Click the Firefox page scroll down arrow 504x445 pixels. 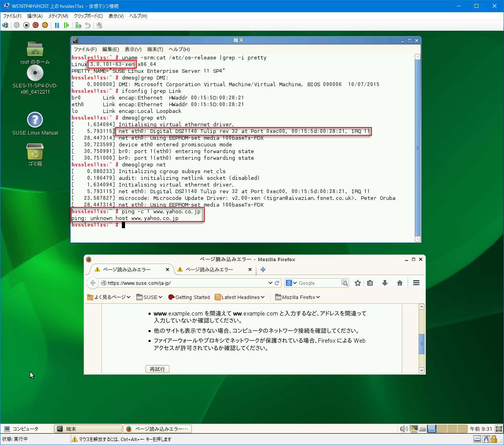pos(421,370)
